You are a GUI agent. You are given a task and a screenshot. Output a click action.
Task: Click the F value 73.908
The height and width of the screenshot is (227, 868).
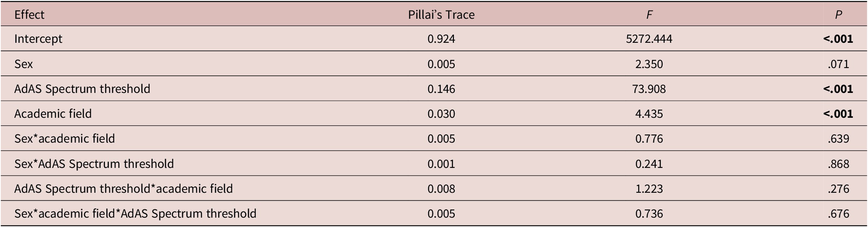pos(649,89)
